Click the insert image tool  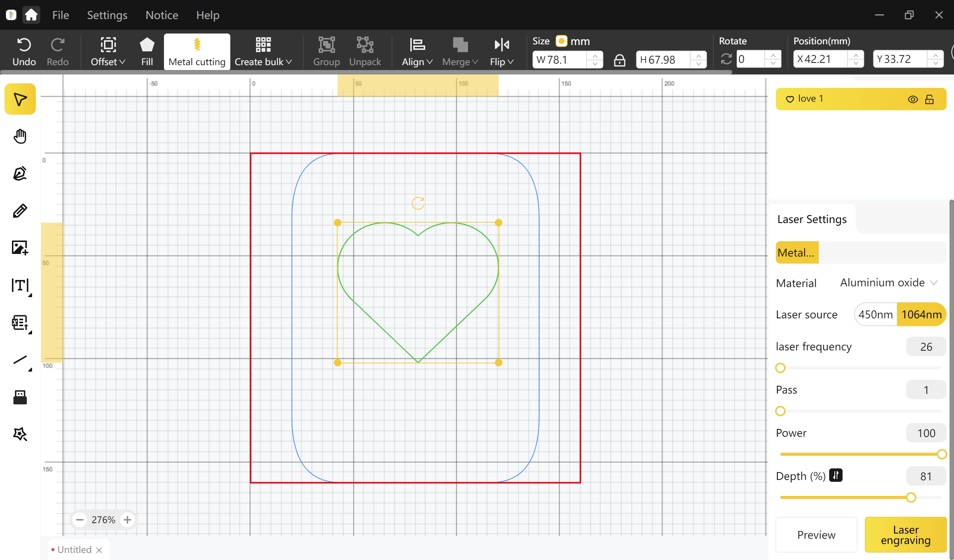point(20,248)
